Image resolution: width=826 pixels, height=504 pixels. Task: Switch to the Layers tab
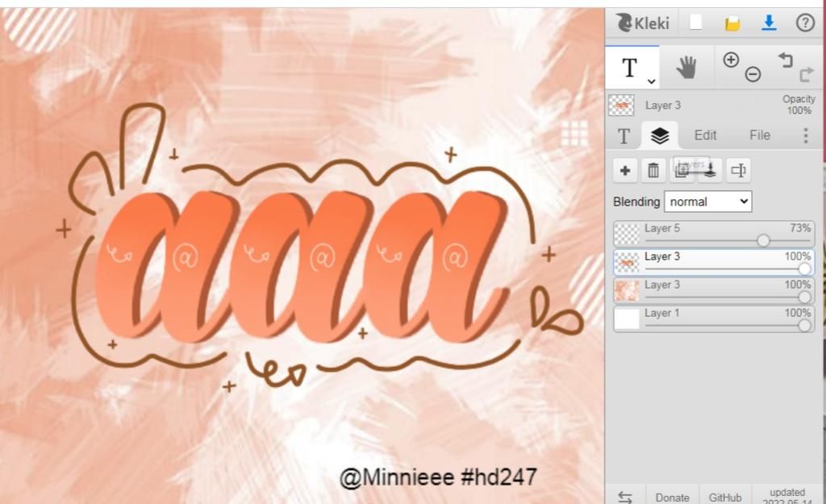click(660, 135)
